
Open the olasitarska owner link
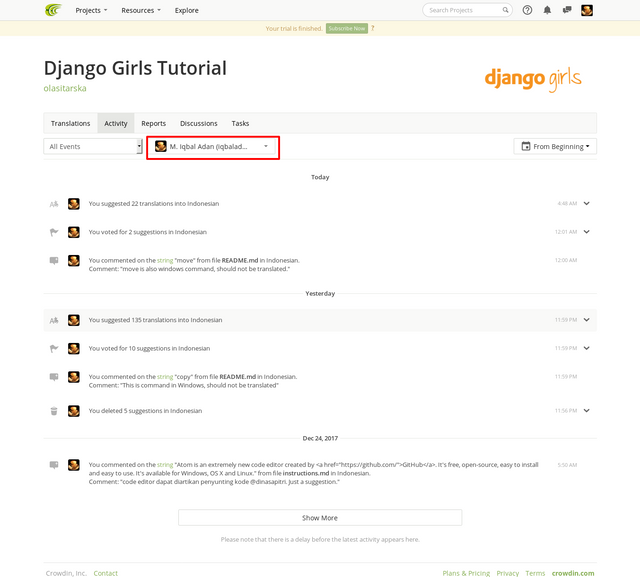65,88
